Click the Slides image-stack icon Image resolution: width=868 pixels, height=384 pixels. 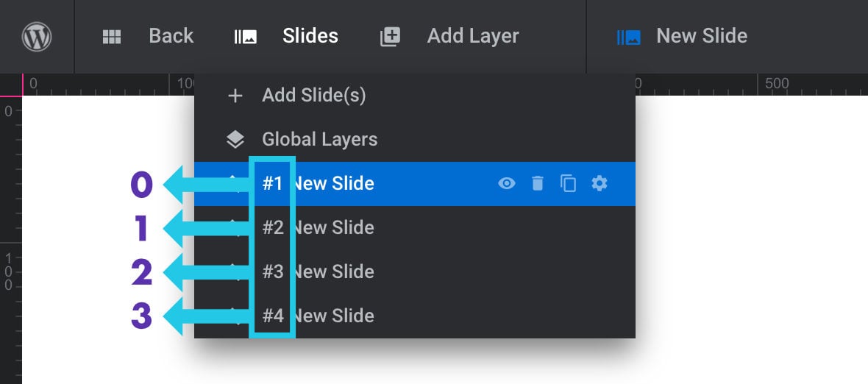click(246, 37)
